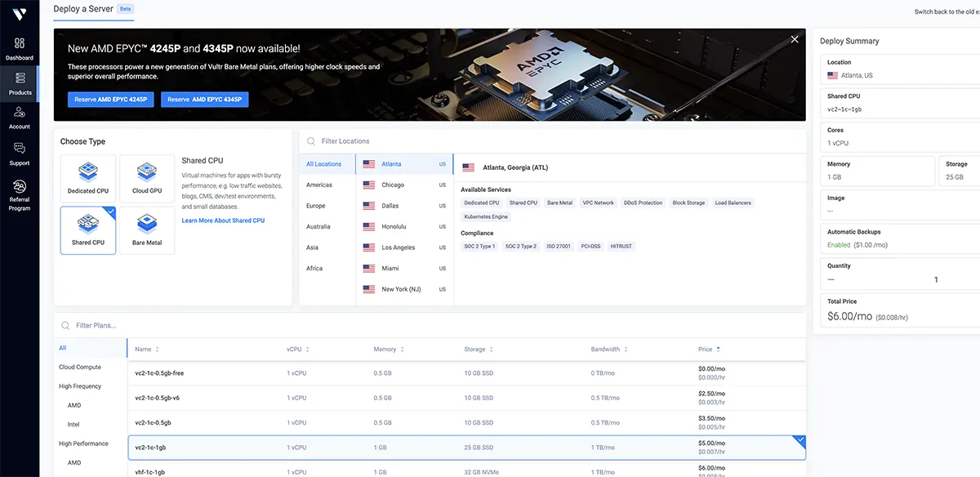
Task: Select the Intel plan subcategory
Action: [90, 425]
